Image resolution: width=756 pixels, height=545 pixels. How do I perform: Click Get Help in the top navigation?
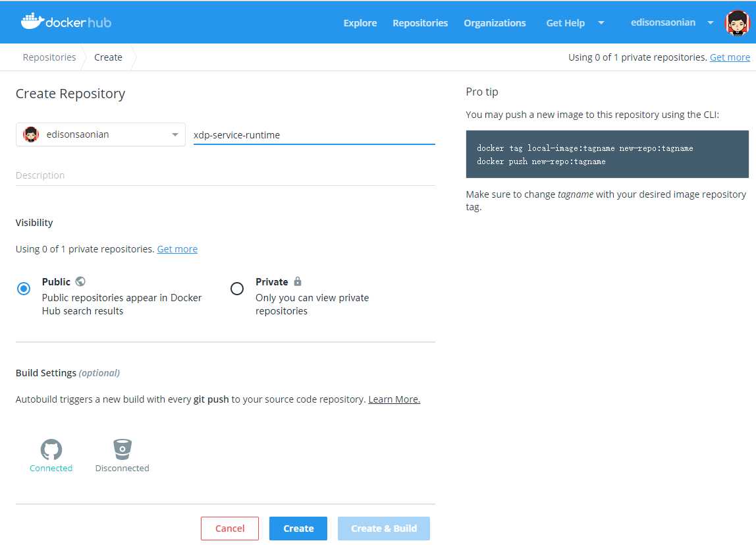pyautogui.click(x=565, y=22)
